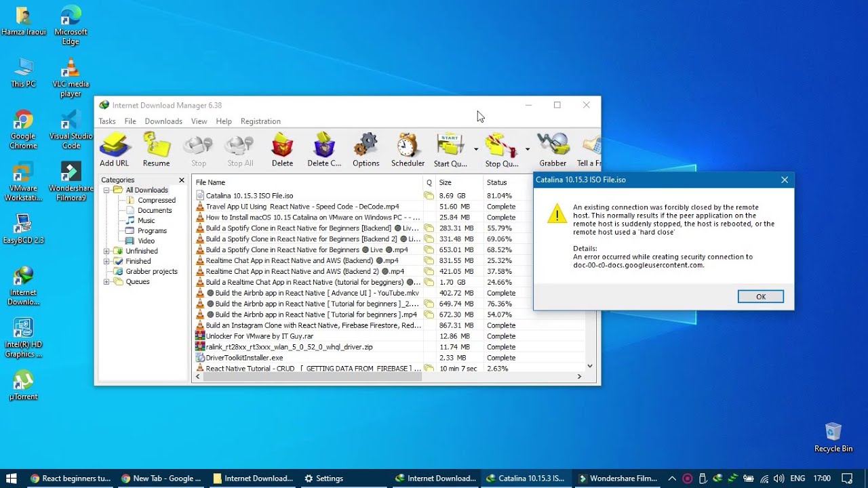
Task: Select the Programs category
Action: pyautogui.click(x=152, y=231)
